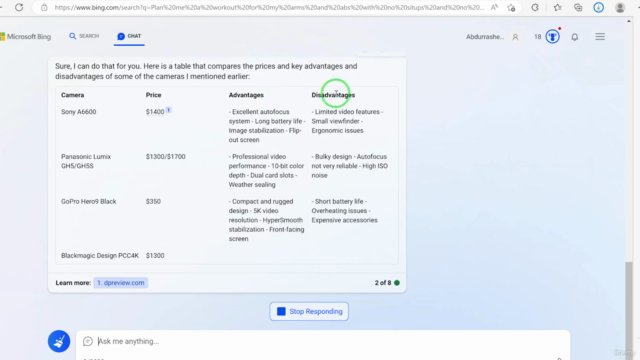
Task: Open dpreview.com learn more link
Action: tap(120, 282)
